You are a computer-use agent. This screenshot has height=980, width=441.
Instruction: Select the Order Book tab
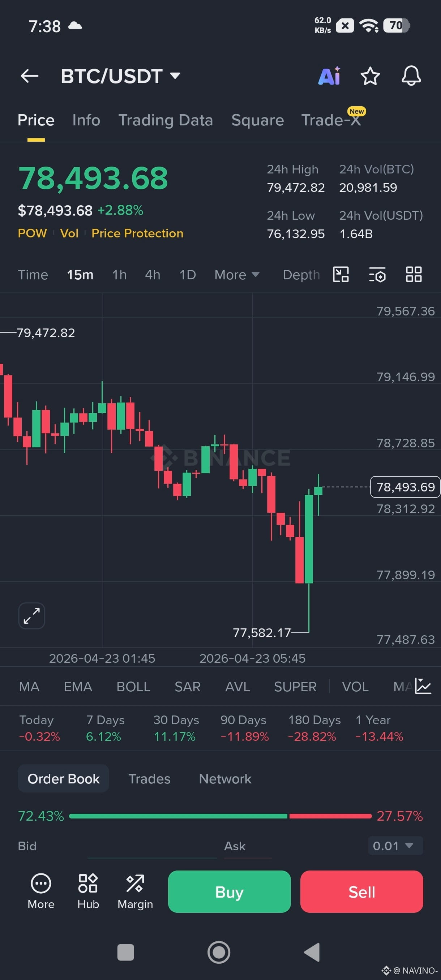pyautogui.click(x=64, y=779)
